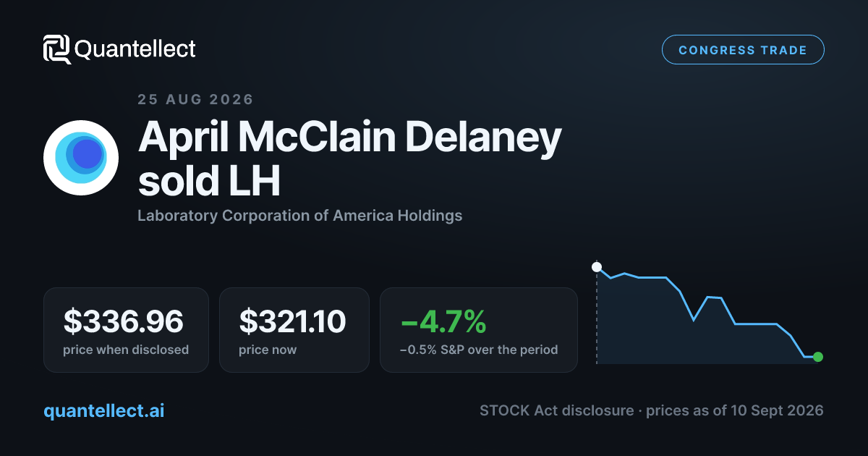This screenshot has width=868, height=456.
Task: Click the CONGRESS TRADE badge
Action: (x=743, y=50)
